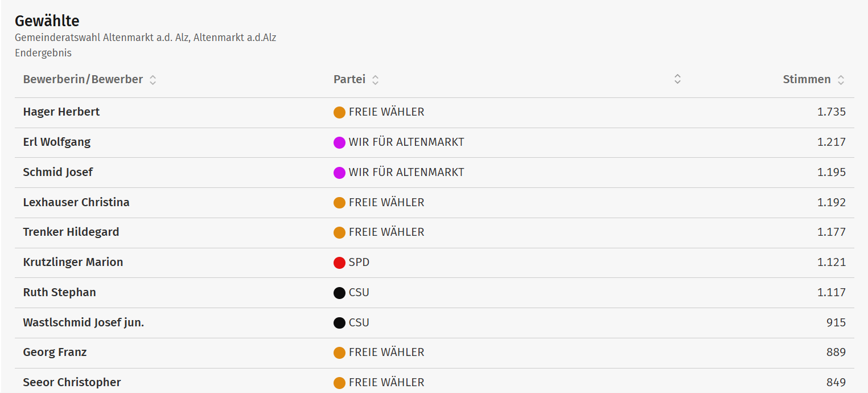Click red SPD party dot
The width and height of the screenshot is (868, 393).
point(339,263)
